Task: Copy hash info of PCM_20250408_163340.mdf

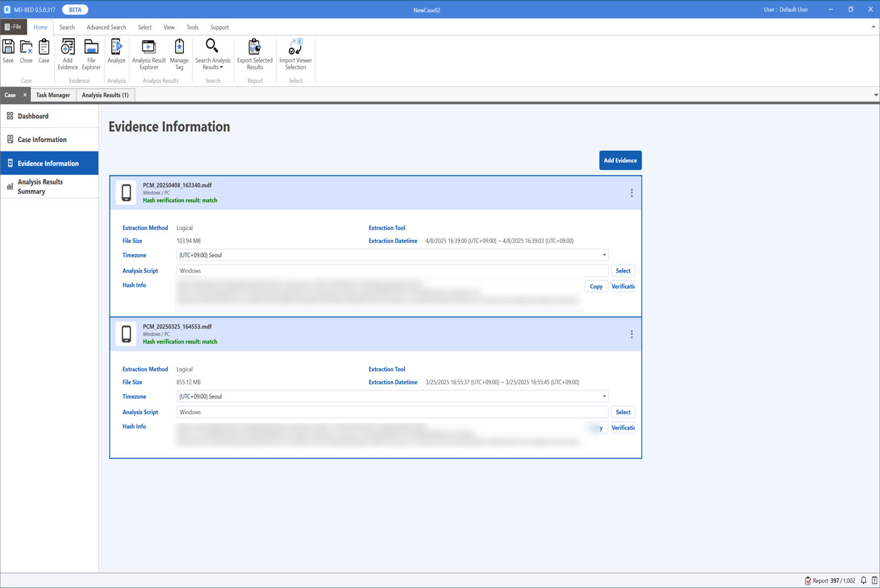Action: 596,286
